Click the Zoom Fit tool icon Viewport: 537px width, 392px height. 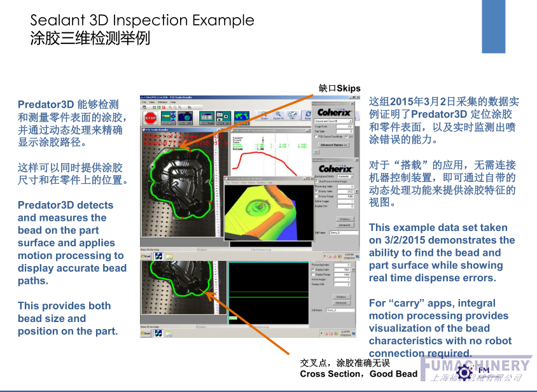(x=277, y=115)
